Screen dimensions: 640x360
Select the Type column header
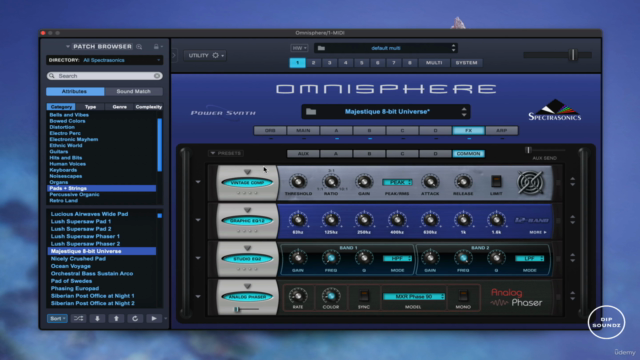click(90, 107)
